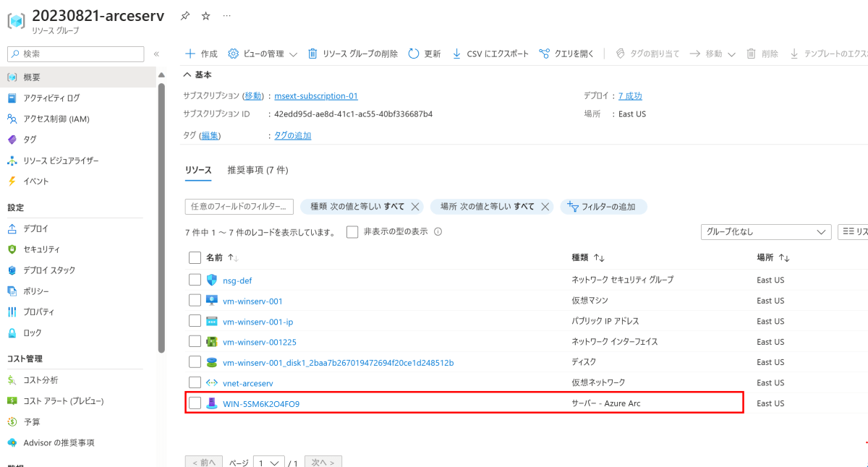Viewport: 868px width, 467px height.
Task: Click the プロパティ sidebar icon
Action: (x=12, y=312)
